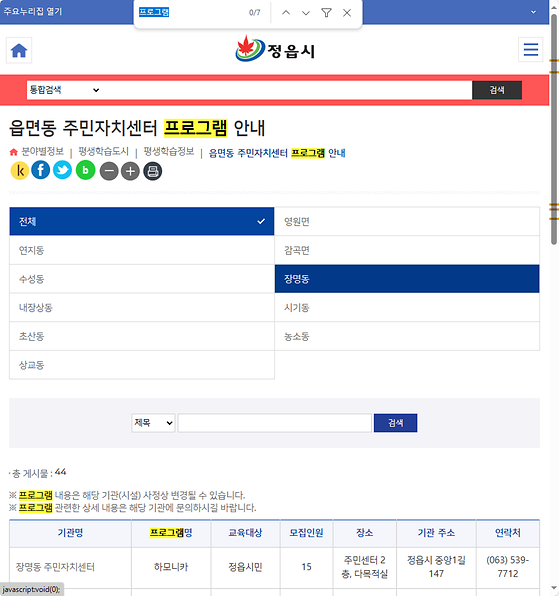Expand 주요누리집 열기 chevron at right
Viewport: 559px width, 596px height.
tap(534, 12)
